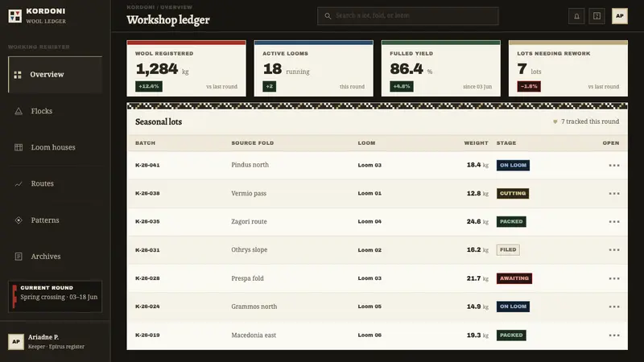644x362 pixels.
Task: Open the AP avatar in header
Action: (619, 16)
